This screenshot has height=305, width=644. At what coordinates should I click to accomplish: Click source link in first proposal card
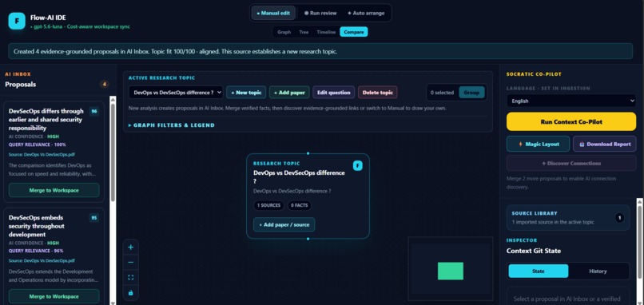point(42,155)
